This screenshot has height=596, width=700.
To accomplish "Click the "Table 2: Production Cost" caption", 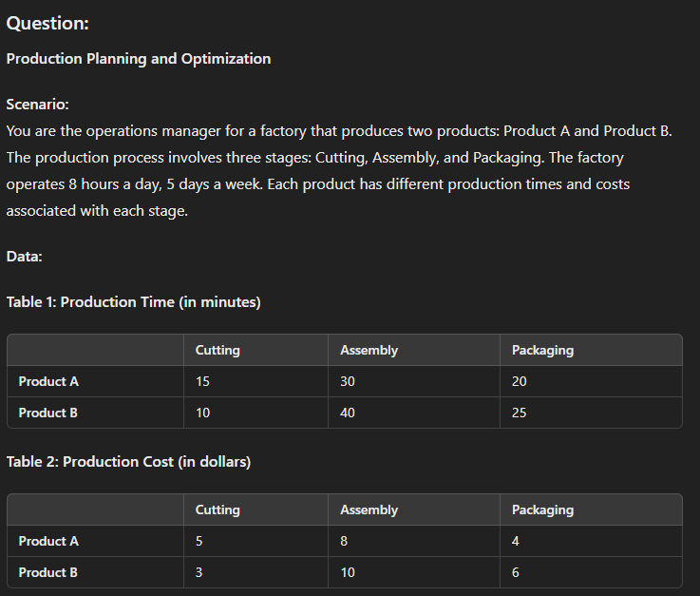I will click(x=128, y=462).
